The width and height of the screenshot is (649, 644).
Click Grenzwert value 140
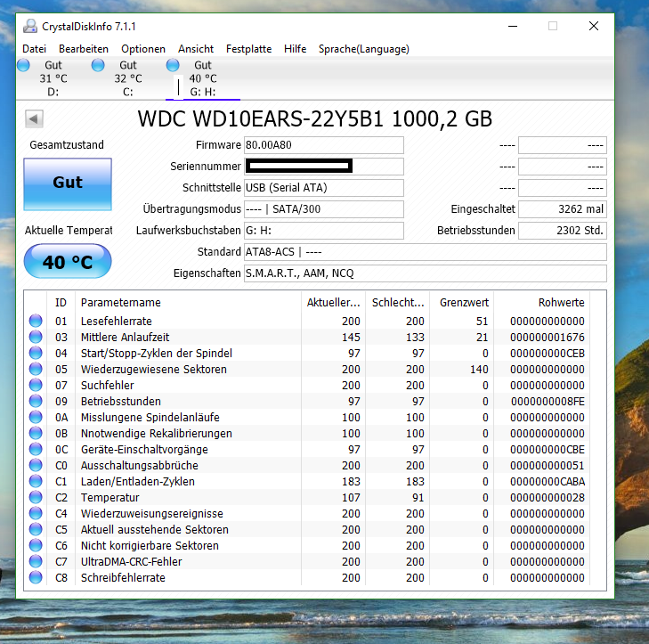pyautogui.click(x=479, y=369)
